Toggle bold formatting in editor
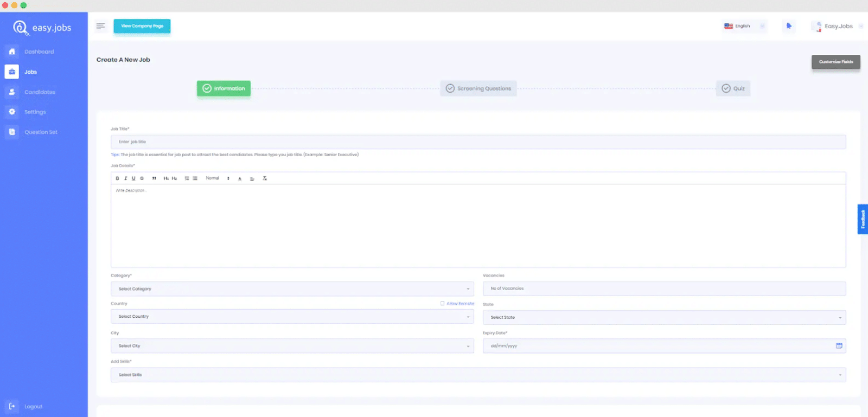Screen dimensions: 868x417 pos(117,178)
